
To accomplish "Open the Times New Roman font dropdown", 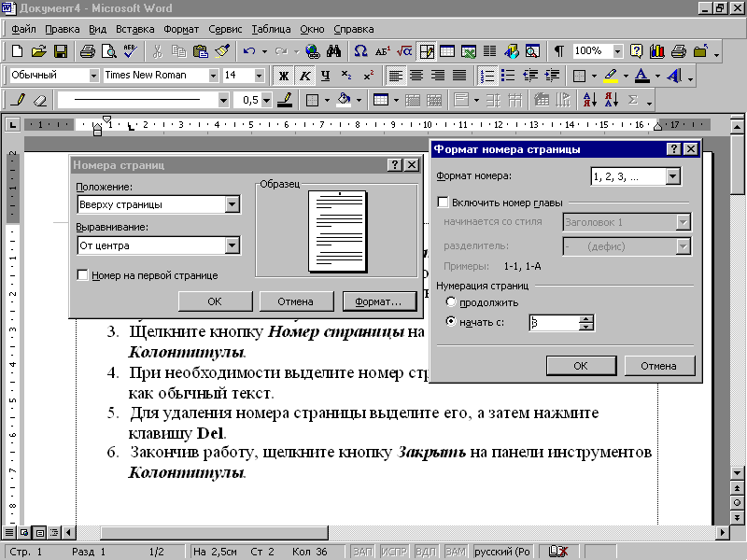I will (x=213, y=76).
